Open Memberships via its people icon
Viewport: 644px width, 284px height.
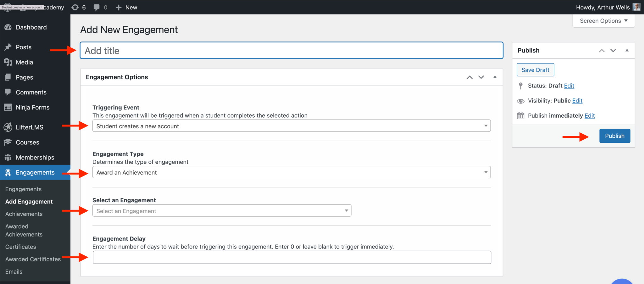(8, 157)
